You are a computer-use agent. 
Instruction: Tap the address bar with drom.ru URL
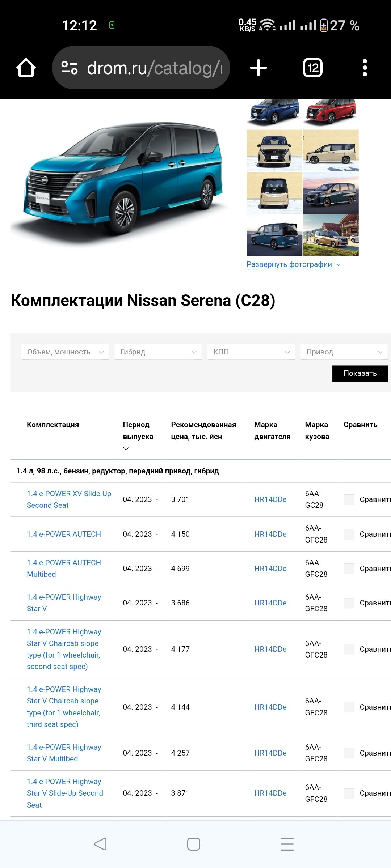click(141, 68)
